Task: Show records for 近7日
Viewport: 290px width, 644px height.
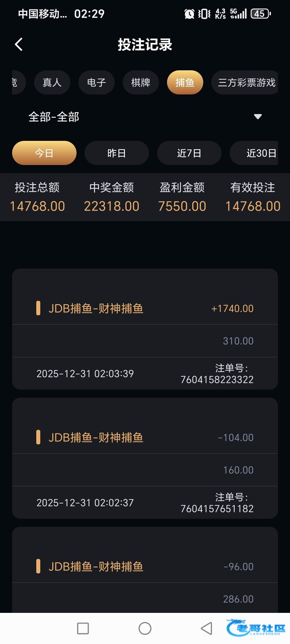Action: click(x=189, y=153)
